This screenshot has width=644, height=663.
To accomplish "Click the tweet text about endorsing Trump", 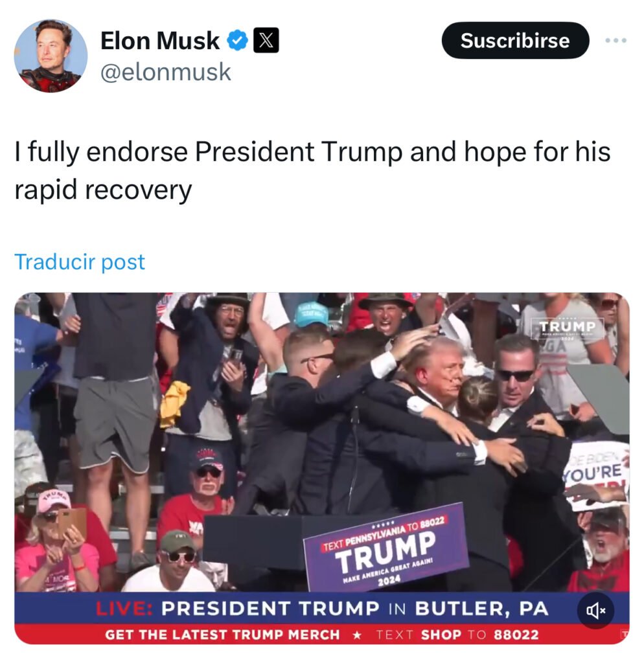I will 312,170.
